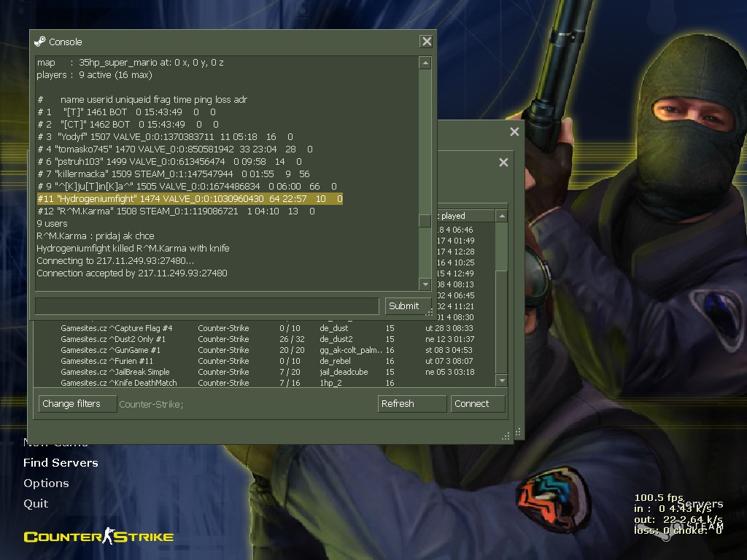Select the Gamesites.cz ^GunGame #1 server
The height and width of the screenshot is (560, 747).
264,350
